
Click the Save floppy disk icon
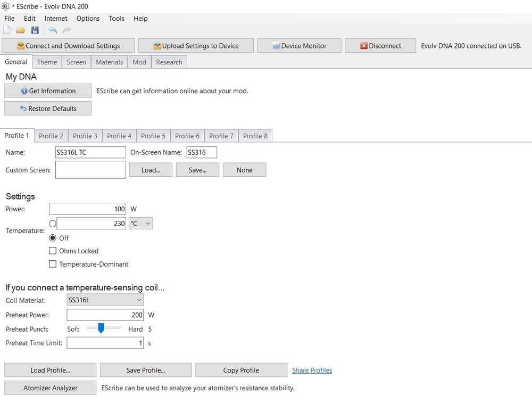[35, 31]
